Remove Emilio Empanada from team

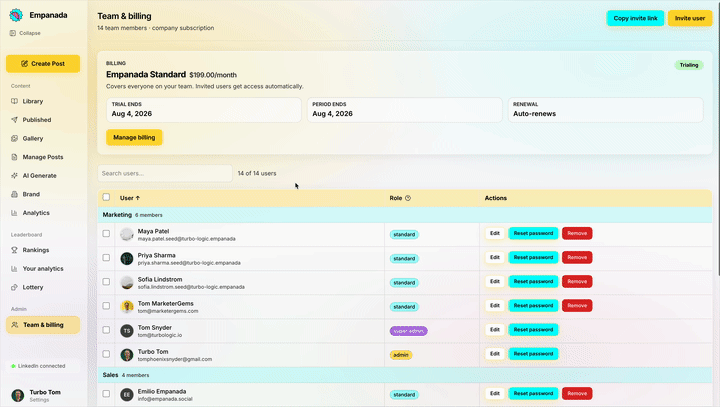(577, 394)
